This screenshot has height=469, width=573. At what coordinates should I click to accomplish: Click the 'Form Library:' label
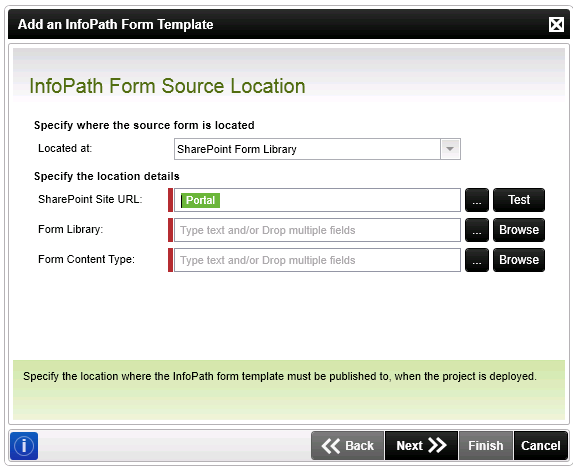pos(71,230)
